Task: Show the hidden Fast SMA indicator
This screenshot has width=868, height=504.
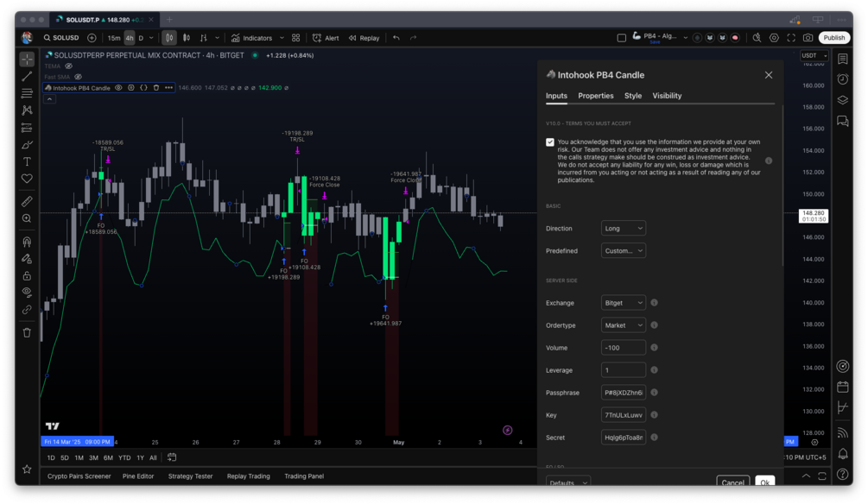Action: 78,77
